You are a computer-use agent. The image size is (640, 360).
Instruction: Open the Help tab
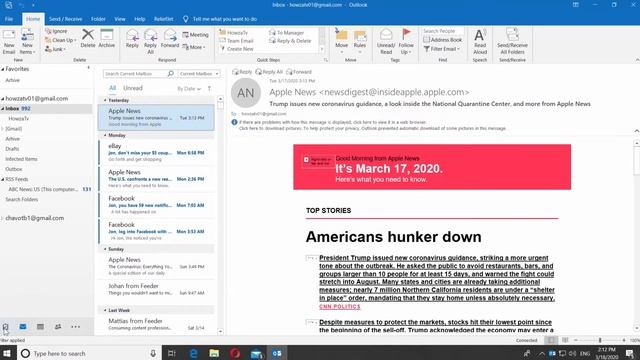tap(140, 19)
